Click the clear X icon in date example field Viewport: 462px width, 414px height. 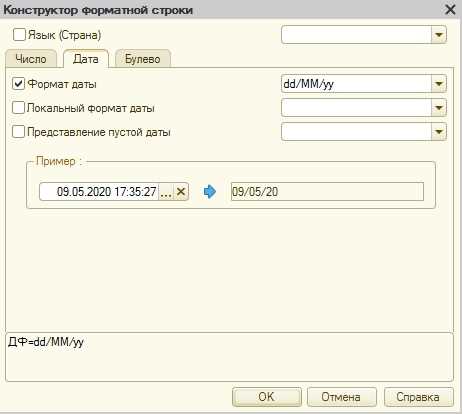click(x=181, y=192)
